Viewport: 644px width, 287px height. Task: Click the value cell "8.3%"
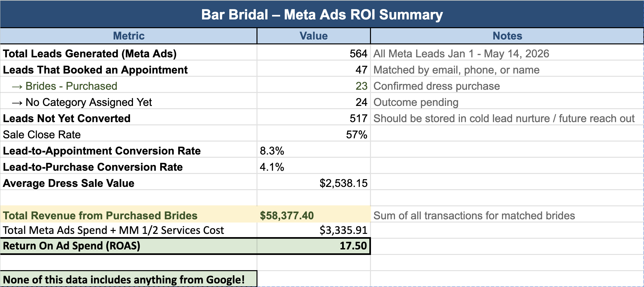pos(314,149)
